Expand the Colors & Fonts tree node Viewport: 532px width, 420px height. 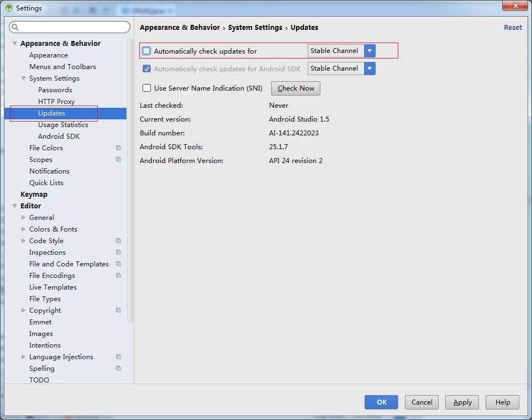(23, 229)
